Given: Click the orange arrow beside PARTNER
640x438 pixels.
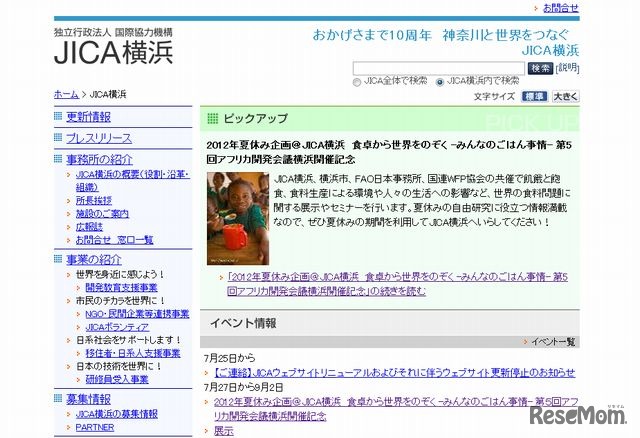Looking at the screenshot, I should 69,427.
